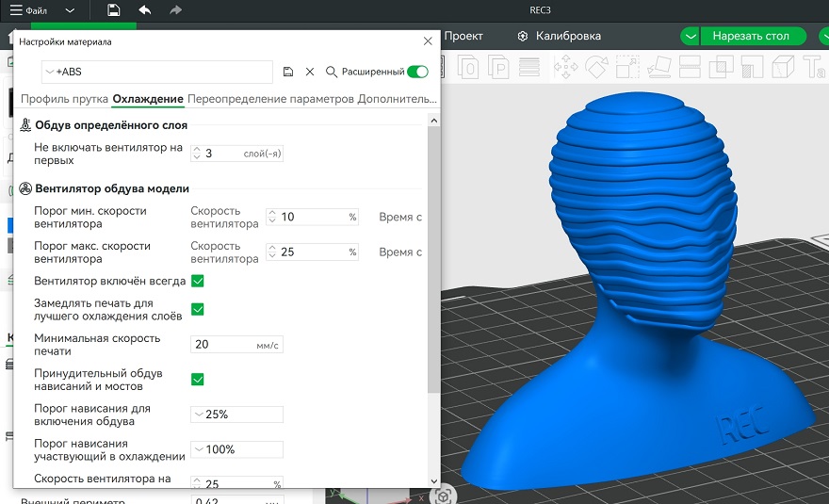Choose the Lay on face tool
The width and height of the screenshot is (829, 504).
pyautogui.click(x=660, y=67)
